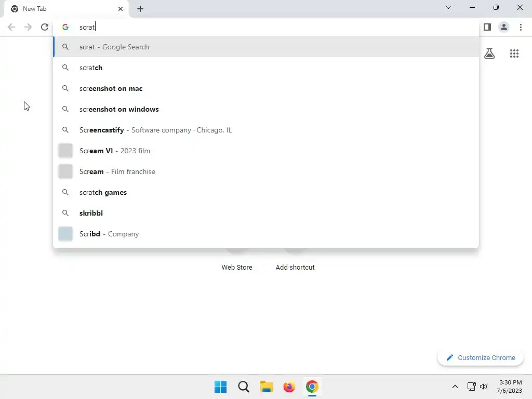Choose 'screenshot on mac' suggestion
Image resolution: width=532 pixels, height=399 pixels.
point(266,88)
